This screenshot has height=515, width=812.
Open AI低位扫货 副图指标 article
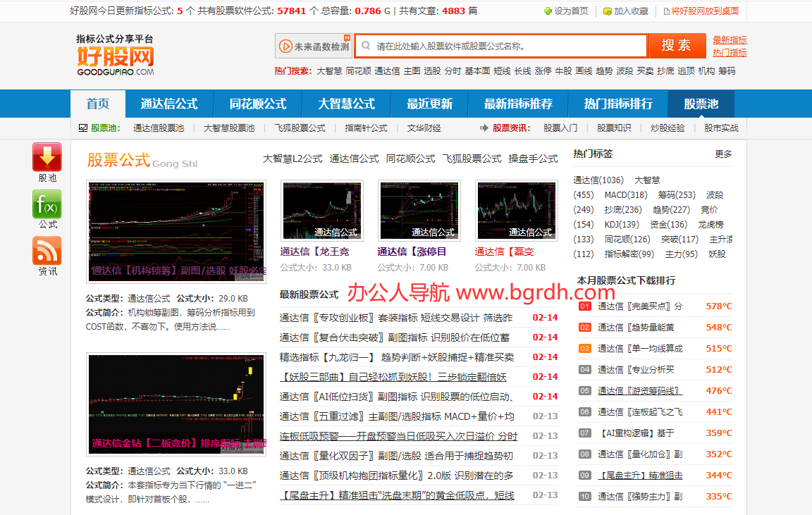397,397
